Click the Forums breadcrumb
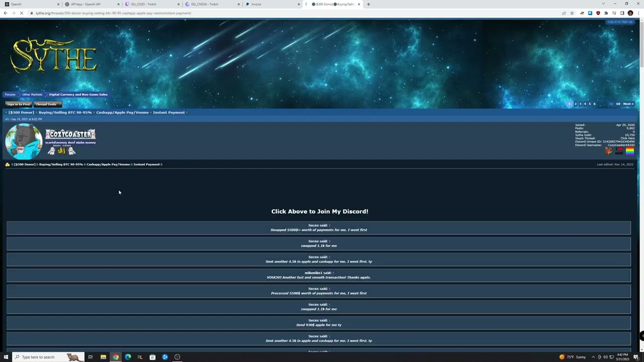The height and width of the screenshot is (362, 644). pyautogui.click(x=10, y=95)
